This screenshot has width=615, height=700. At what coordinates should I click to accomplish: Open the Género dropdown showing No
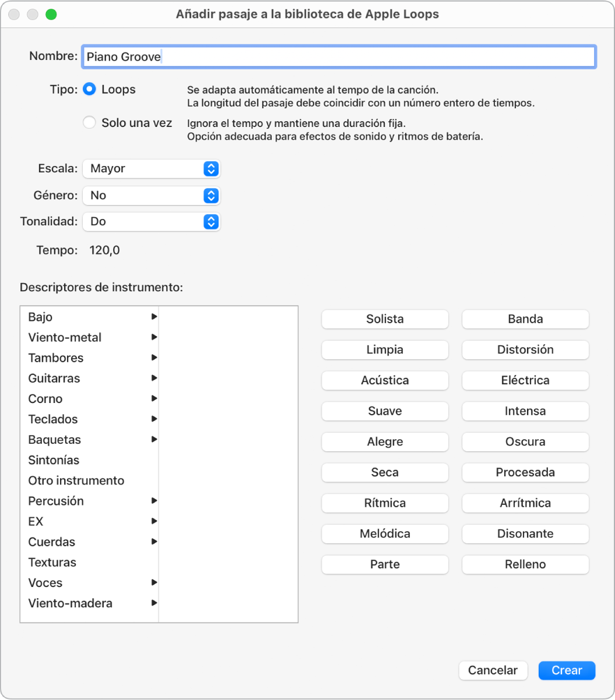point(151,196)
